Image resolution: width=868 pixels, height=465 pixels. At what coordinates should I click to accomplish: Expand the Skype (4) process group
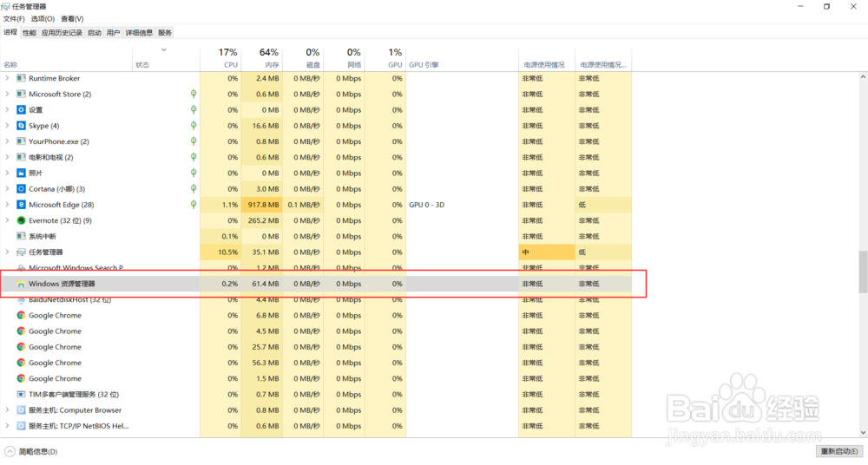pyautogui.click(x=7, y=126)
